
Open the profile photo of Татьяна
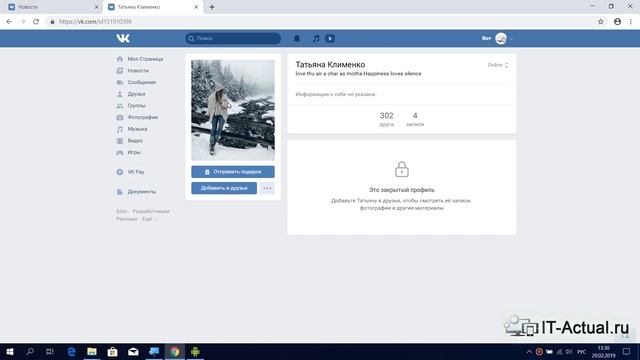tap(233, 110)
